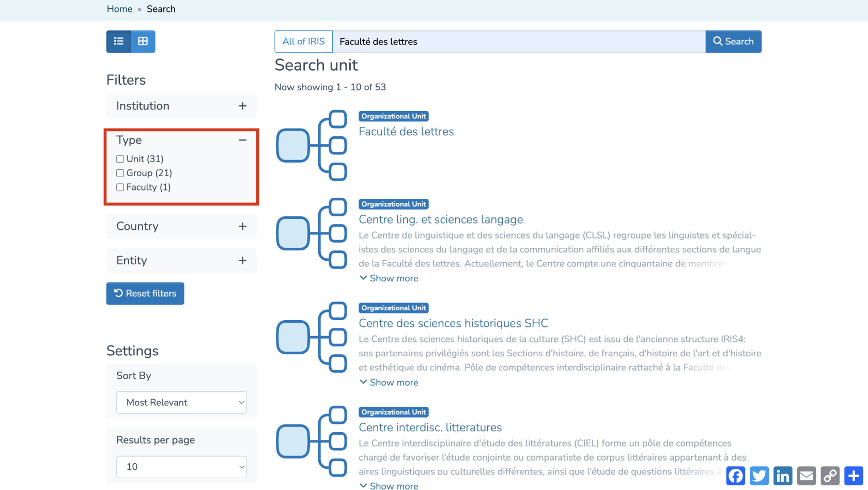The width and height of the screenshot is (868, 490).
Task: Open Centre des sciences historiques SHC result
Action: coord(453,323)
